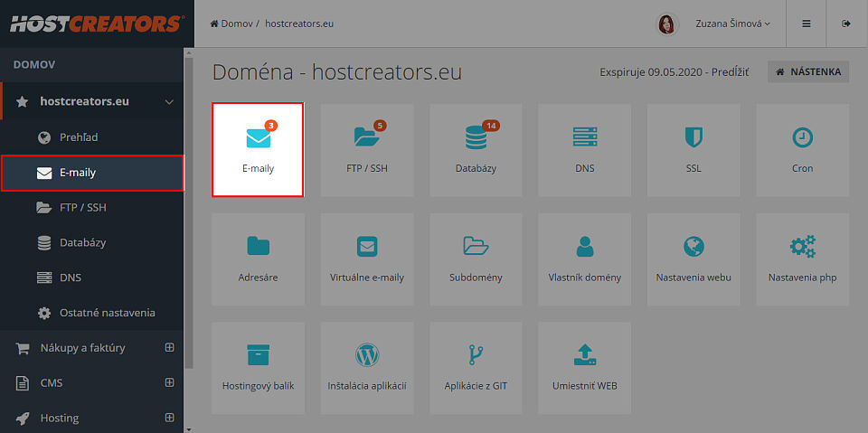Image resolution: width=868 pixels, height=433 pixels.
Task: Click the rocket icon next to Hosting
Action: tap(22, 418)
